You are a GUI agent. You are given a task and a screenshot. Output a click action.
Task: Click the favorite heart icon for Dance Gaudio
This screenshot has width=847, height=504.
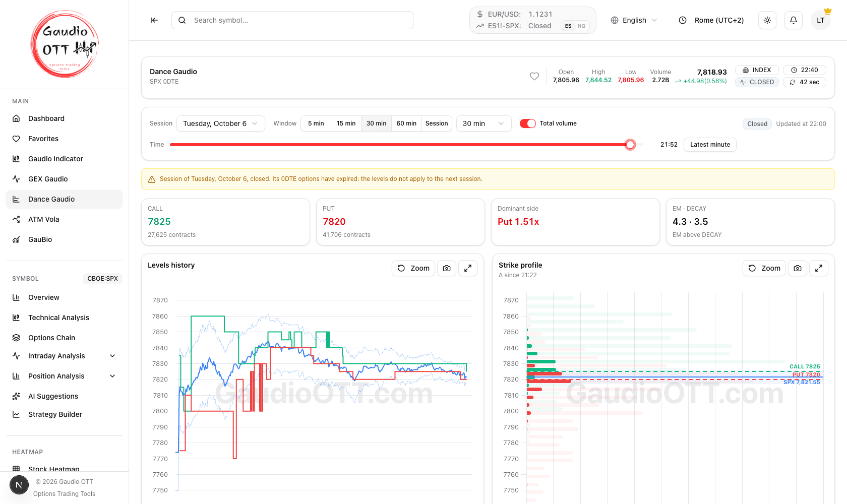(534, 76)
